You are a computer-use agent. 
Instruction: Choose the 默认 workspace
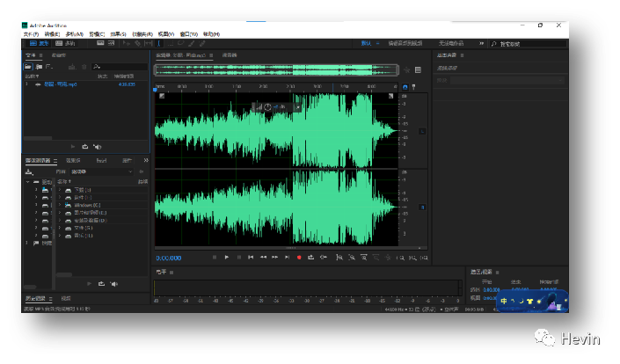(x=366, y=43)
